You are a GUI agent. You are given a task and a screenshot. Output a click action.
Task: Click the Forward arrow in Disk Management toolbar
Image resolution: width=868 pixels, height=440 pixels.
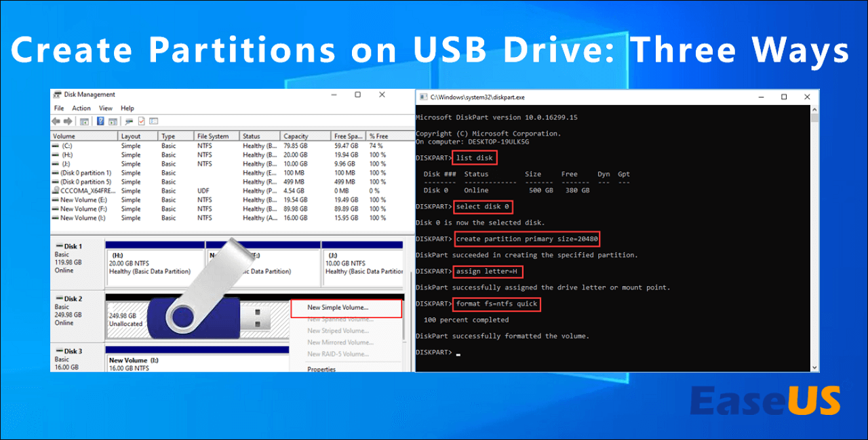[68, 121]
